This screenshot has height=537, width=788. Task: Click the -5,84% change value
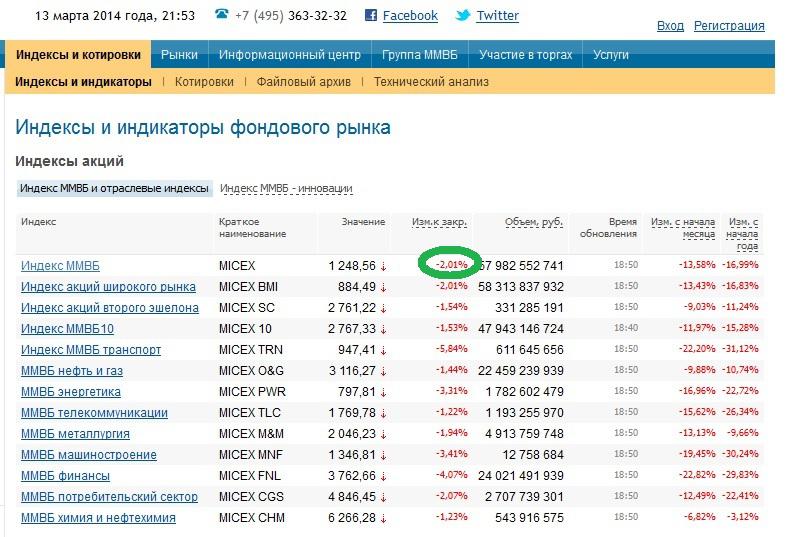pos(451,349)
